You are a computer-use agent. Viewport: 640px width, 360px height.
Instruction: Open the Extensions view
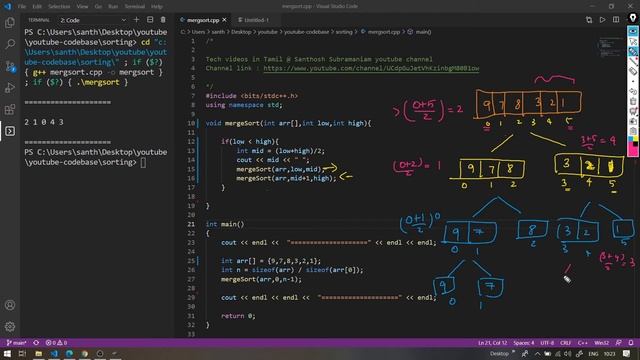click(x=10, y=109)
